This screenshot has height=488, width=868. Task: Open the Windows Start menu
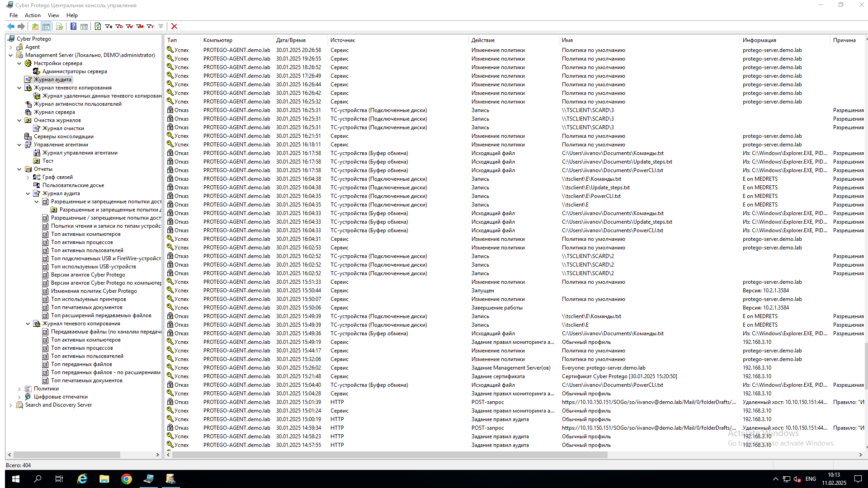click(x=16, y=479)
